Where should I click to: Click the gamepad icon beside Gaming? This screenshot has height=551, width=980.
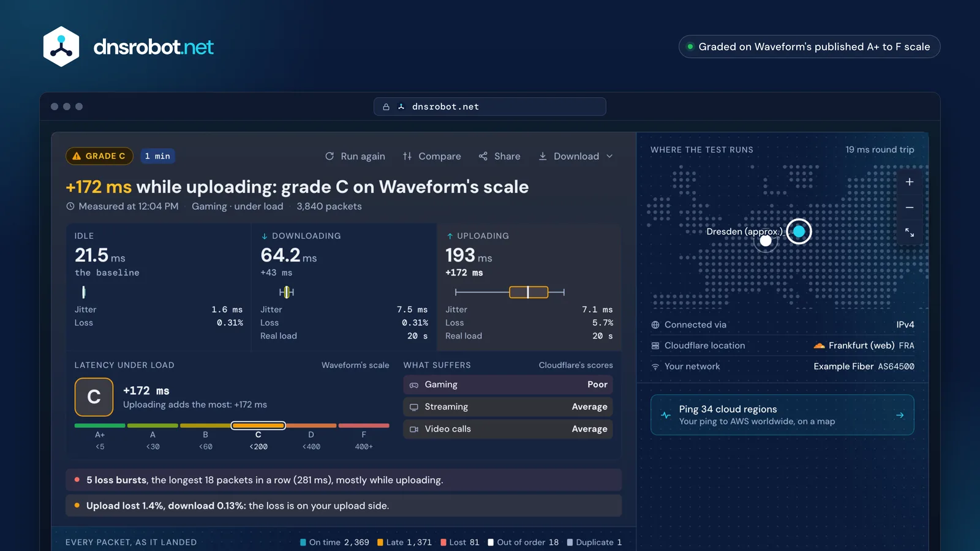(x=414, y=384)
